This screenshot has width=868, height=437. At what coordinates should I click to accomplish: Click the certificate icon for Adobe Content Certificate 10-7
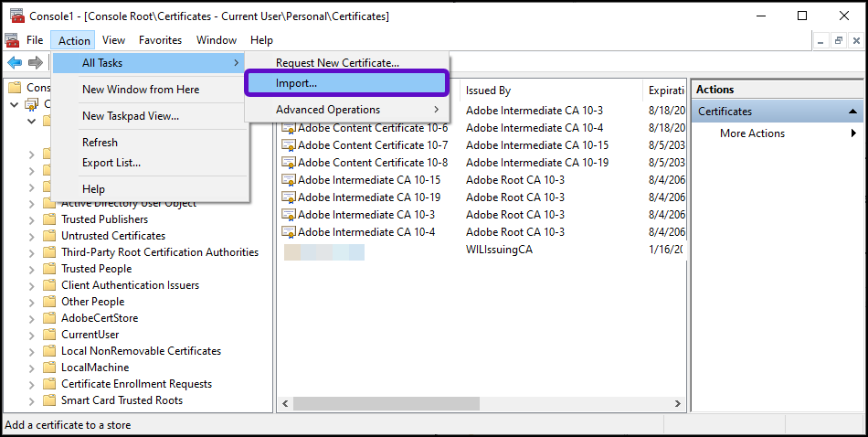289,145
